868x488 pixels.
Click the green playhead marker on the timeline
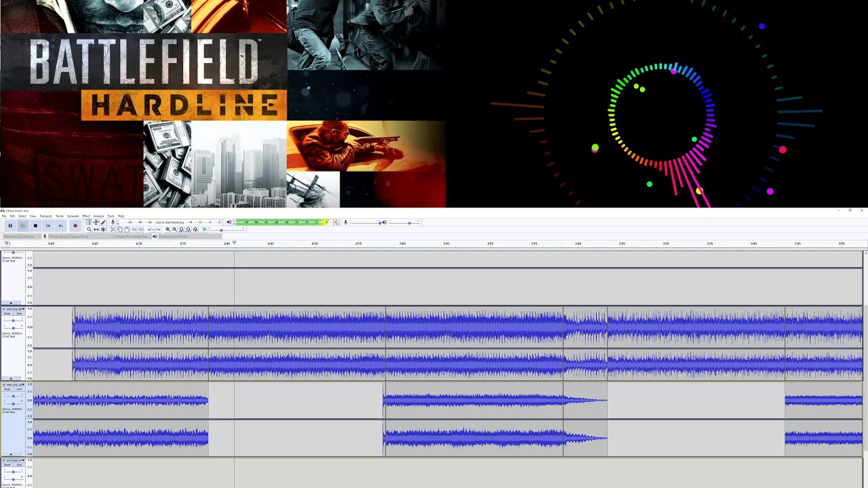click(234, 243)
